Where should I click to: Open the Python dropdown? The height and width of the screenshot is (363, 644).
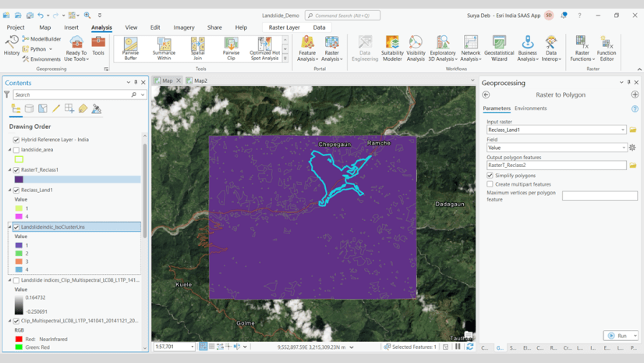click(51, 49)
